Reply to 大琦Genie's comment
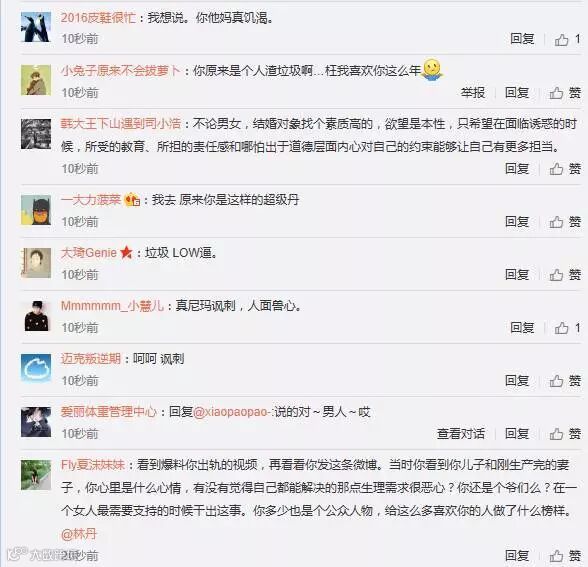This screenshot has height=567, width=588. [517, 274]
